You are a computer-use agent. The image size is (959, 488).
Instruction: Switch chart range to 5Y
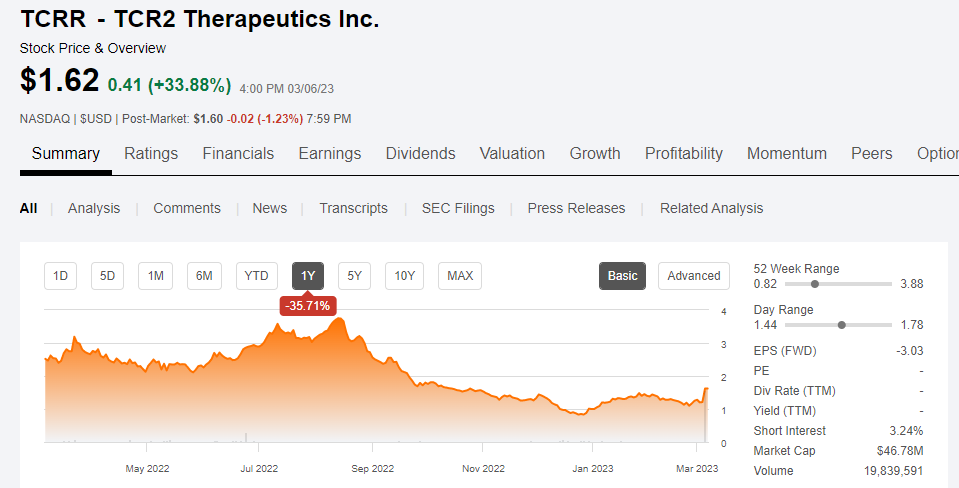tap(355, 276)
